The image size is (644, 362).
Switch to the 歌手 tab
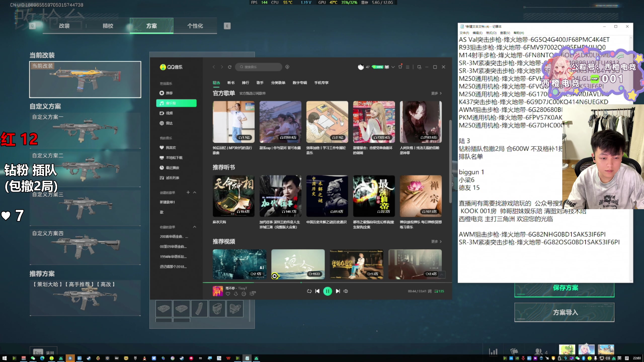(260, 83)
